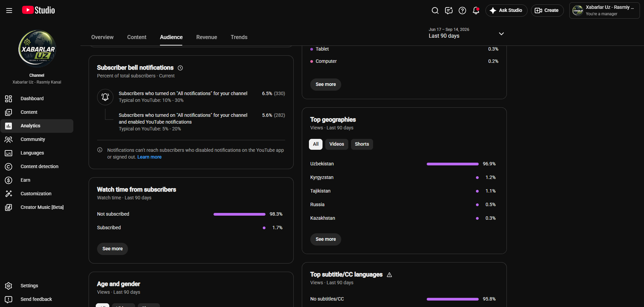Open the search icon in header
This screenshot has height=307, width=644.
(435, 11)
